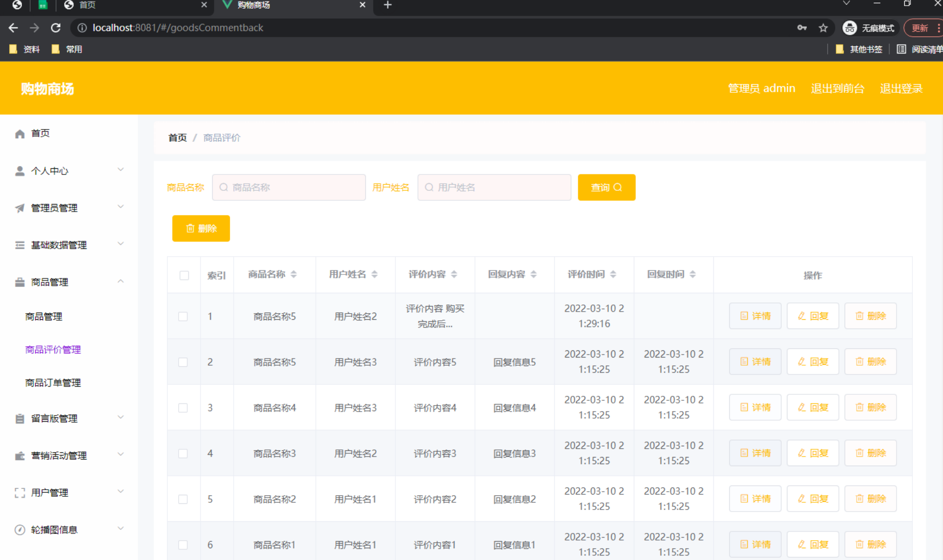Open the 商品管理 submenu item
Image resolution: width=943 pixels, height=560 pixels.
click(x=44, y=317)
